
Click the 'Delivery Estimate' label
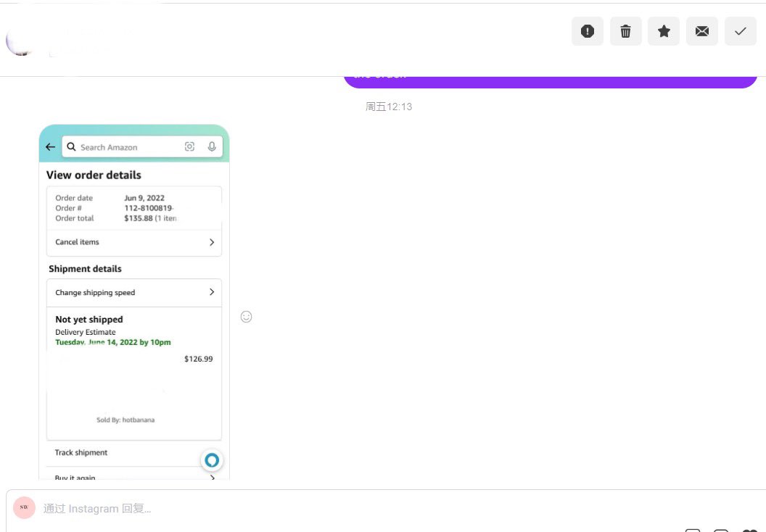86,332
